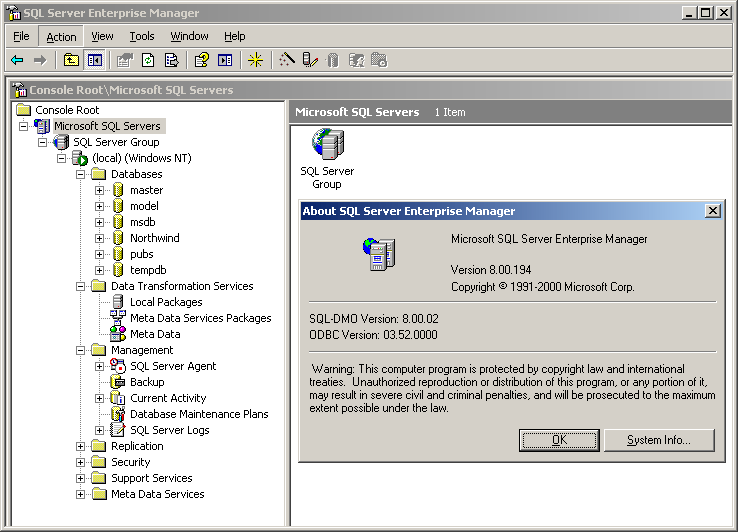Click the Run a Wizard wand icon

point(287,60)
